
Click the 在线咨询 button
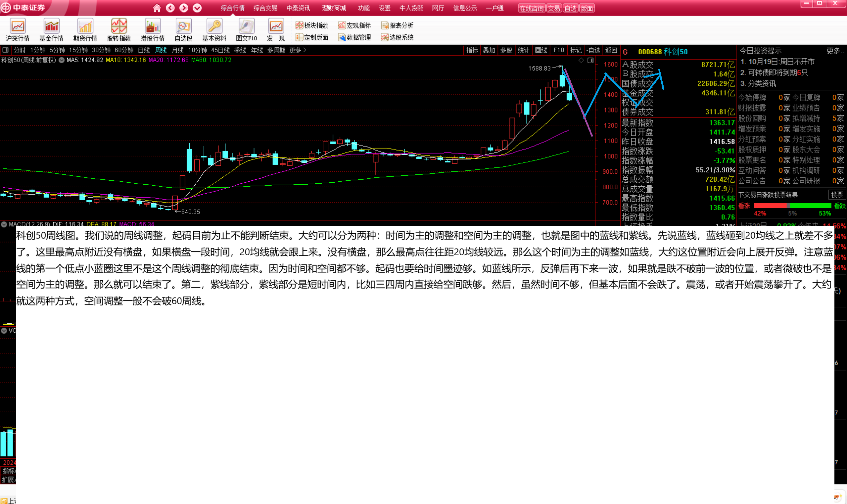[x=532, y=9]
